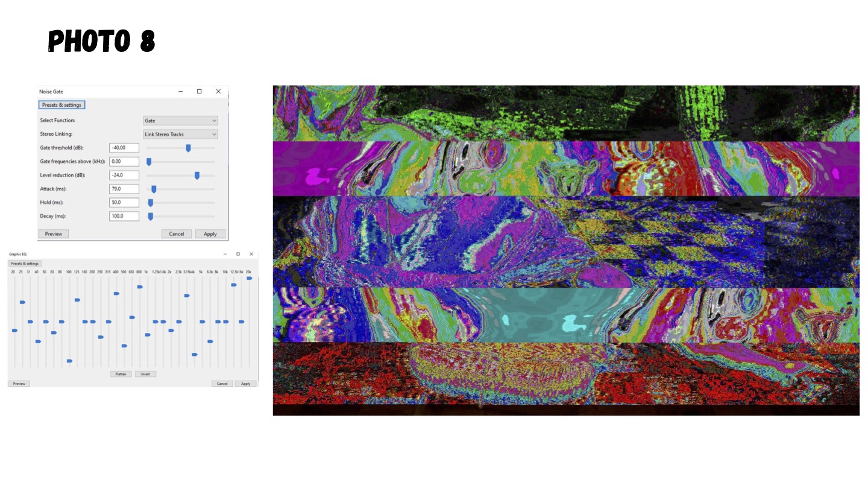This screenshot has height=488, width=868.
Task: Open the Select Function dropdown showing Gate
Action: (180, 121)
